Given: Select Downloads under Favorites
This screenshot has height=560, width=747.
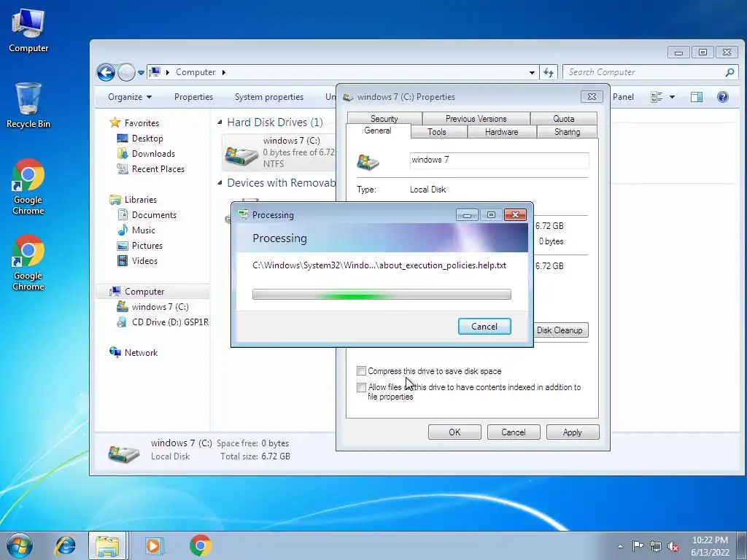Looking at the screenshot, I should 146,153.
